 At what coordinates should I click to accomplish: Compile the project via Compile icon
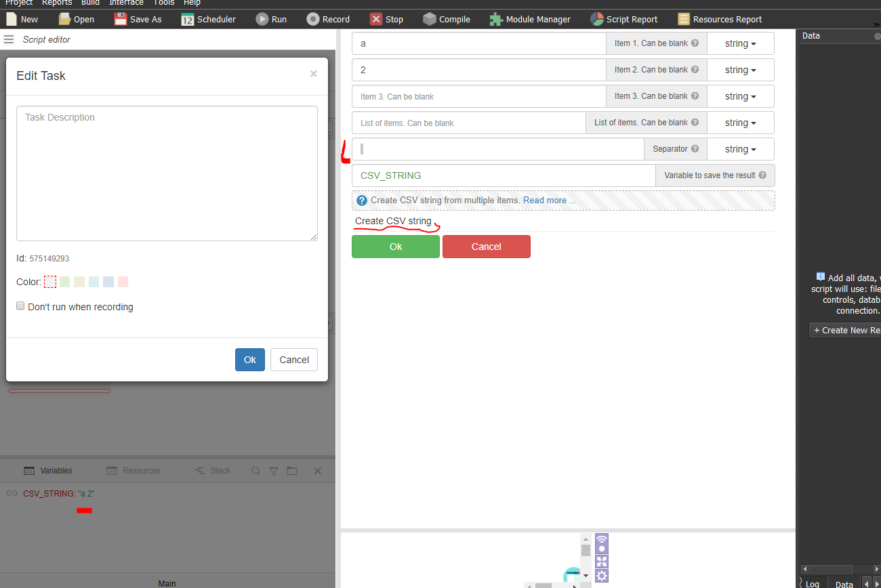point(446,19)
